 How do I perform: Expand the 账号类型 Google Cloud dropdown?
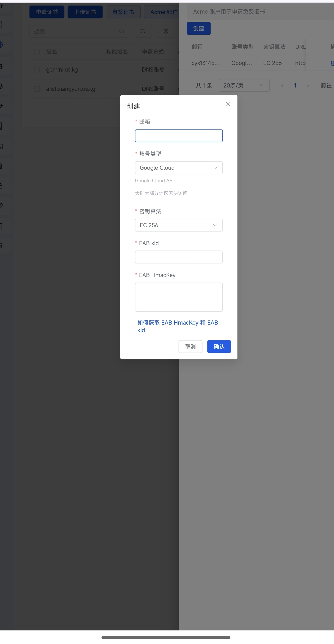tap(179, 168)
